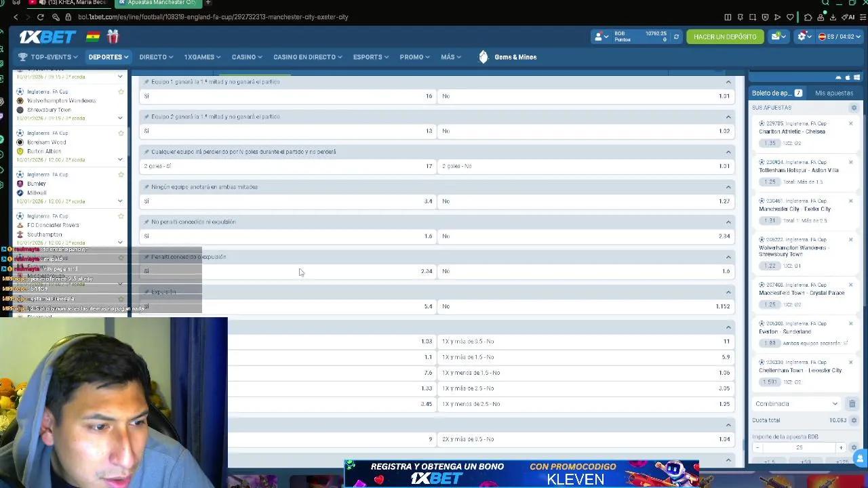
Task: Open the 1XBET promo code KLEVEN banner
Action: (521, 473)
